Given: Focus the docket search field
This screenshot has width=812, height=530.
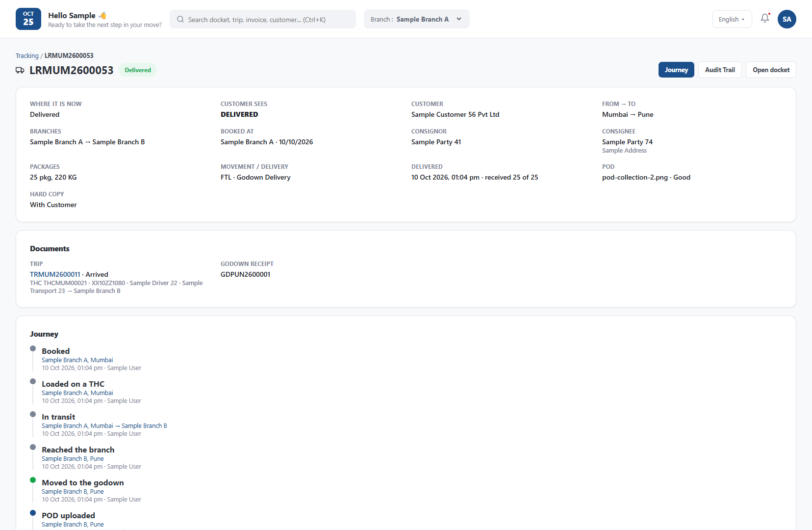Looking at the screenshot, I should [x=263, y=19].
